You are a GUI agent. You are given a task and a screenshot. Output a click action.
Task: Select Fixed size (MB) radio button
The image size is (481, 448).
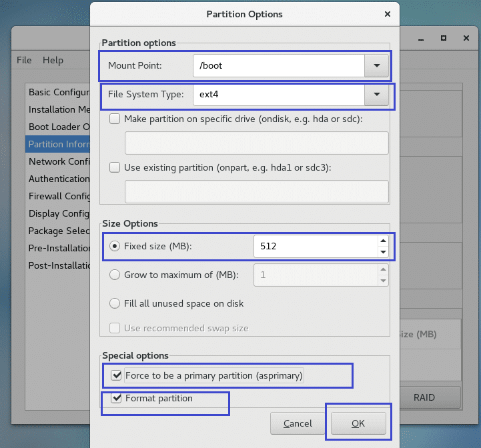click(x=114, y=246)
